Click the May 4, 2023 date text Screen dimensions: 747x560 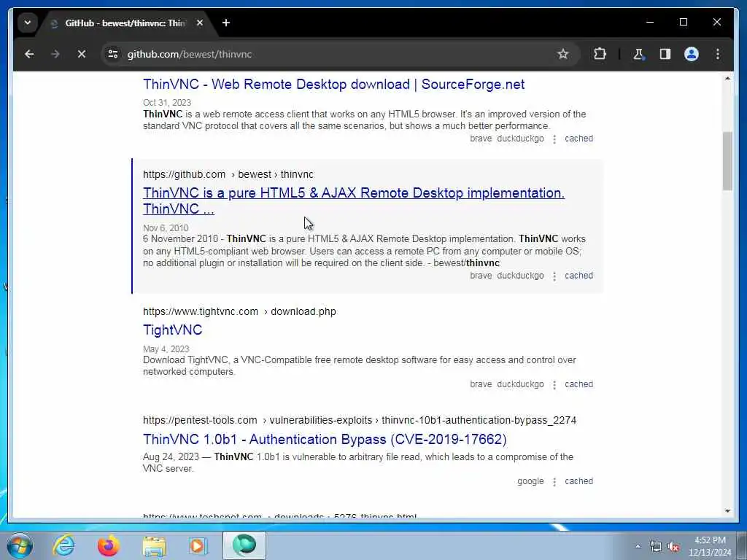(166, 349)
